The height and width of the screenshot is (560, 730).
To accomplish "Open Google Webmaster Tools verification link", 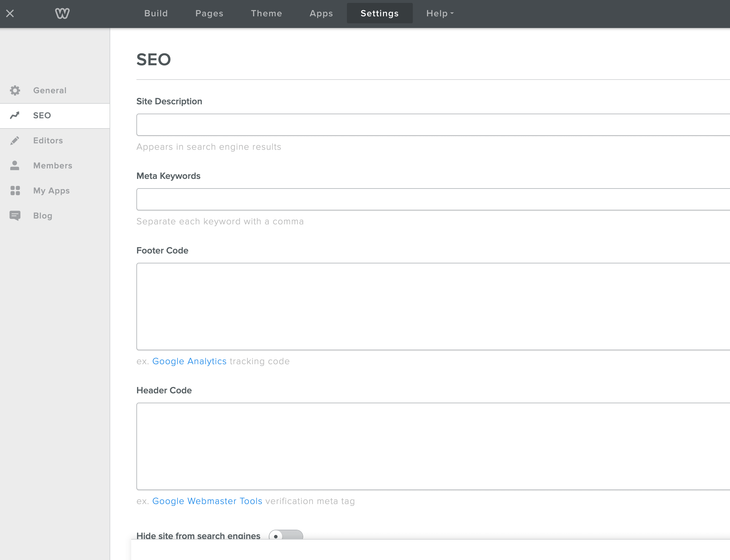I will [207, 501].
